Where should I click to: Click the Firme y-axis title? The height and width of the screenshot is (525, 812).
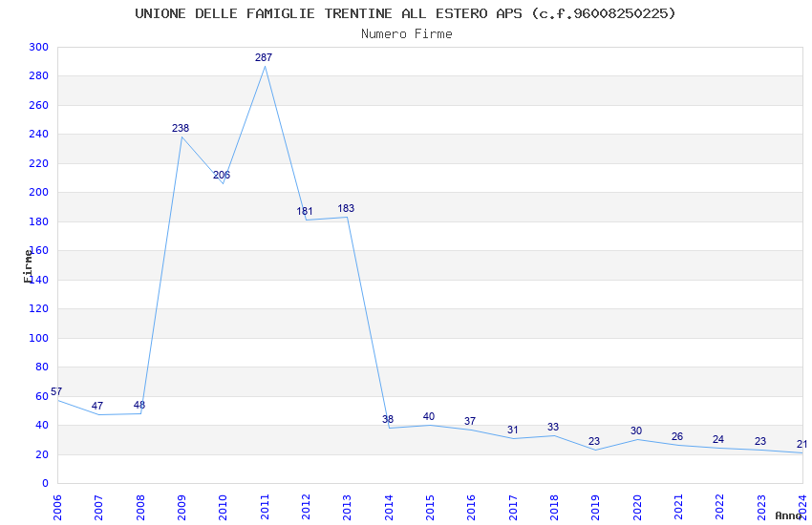[x=28, y=266]
